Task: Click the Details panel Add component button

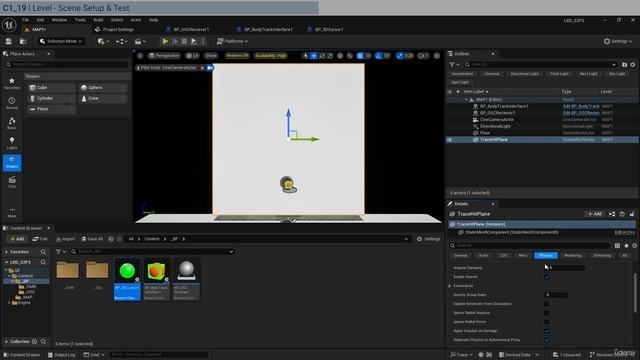Action: 594,214
